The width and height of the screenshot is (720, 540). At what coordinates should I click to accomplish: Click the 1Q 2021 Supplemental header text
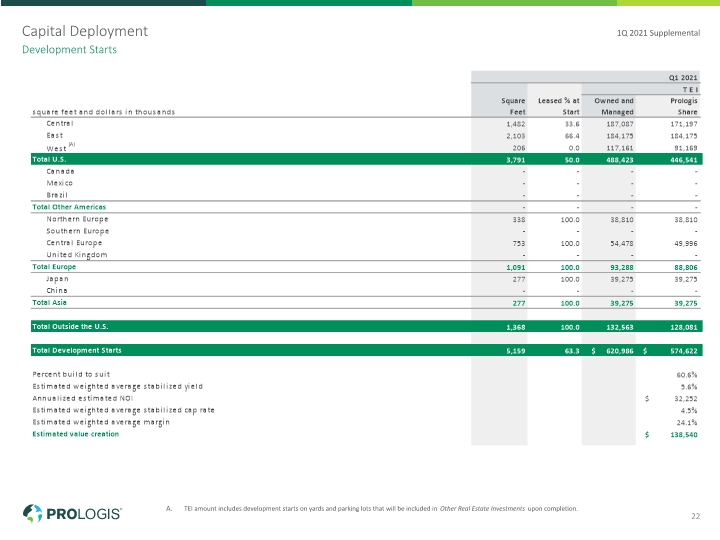(x=658, y=33)
